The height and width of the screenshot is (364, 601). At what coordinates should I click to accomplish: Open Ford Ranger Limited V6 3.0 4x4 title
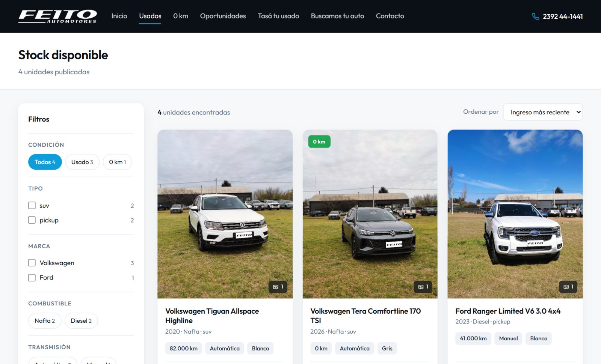pos(508,311)
